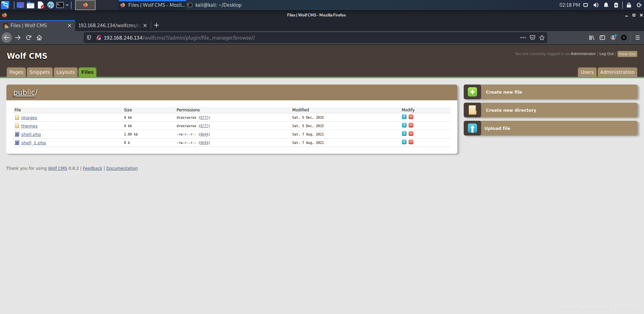
Task: Click Create new file button label
Action: 504,92
